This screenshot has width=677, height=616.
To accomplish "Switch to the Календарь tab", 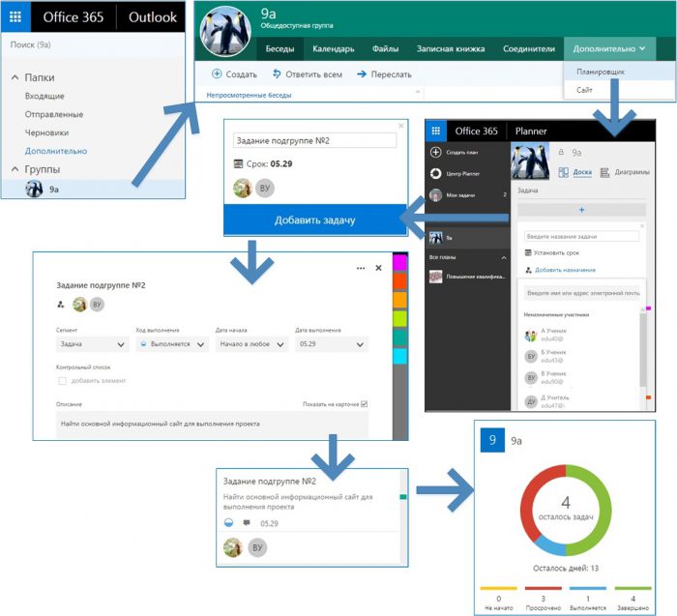I will tap(334, 48).
